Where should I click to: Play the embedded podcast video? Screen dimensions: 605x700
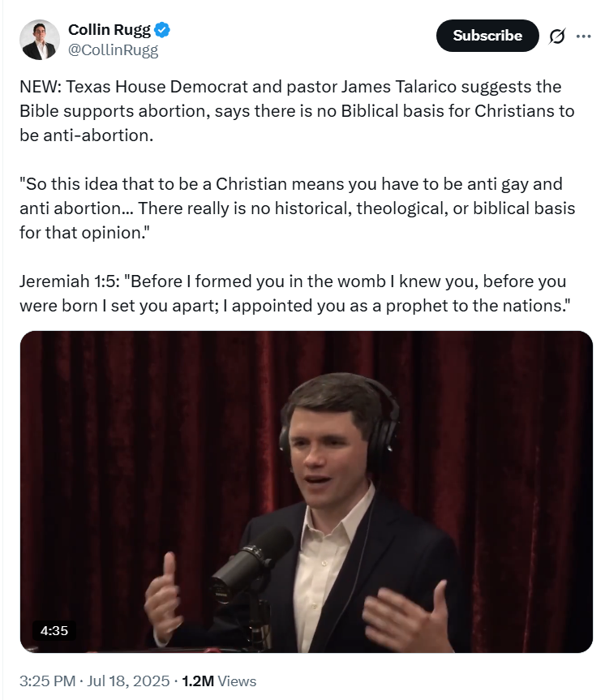coord(307,492)
